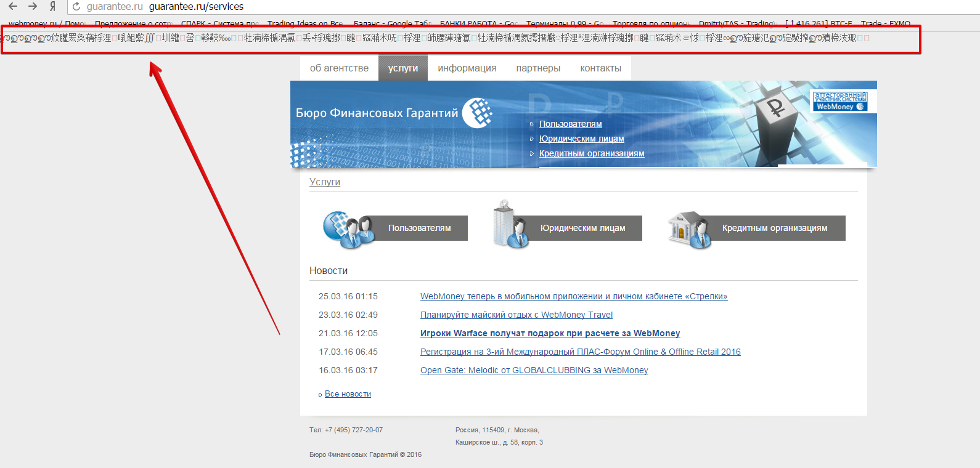This screenshot has width=980, height=468.
Task: Click the 'Каширское ш., д. 58, корп. 3' line
Action: pyautogui.click(x=499, y=442)
